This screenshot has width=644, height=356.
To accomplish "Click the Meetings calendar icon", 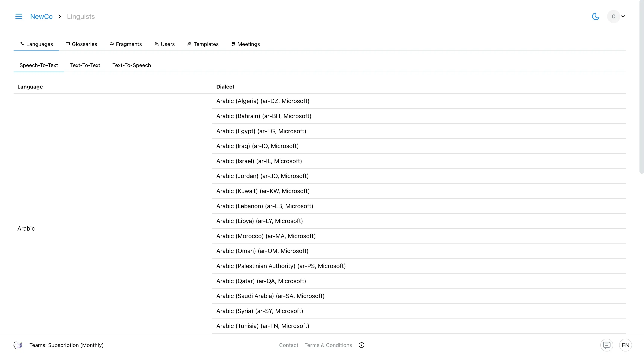I will [x=233, y=44].
